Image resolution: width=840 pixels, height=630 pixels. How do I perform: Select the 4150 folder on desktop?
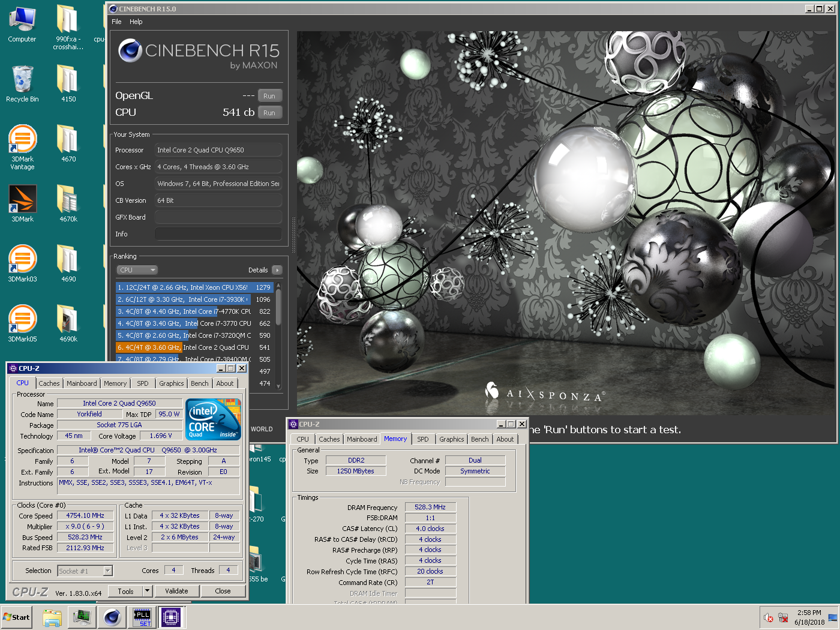[68, 84]
